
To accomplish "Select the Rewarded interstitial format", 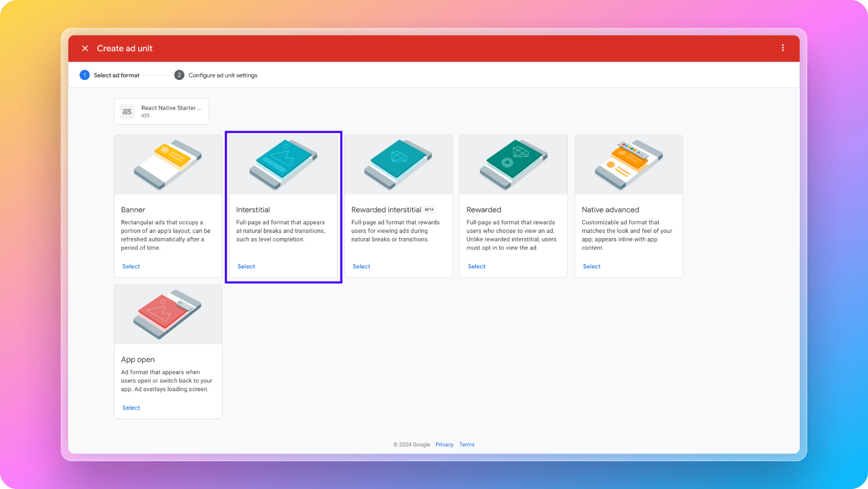I will 361,266.
